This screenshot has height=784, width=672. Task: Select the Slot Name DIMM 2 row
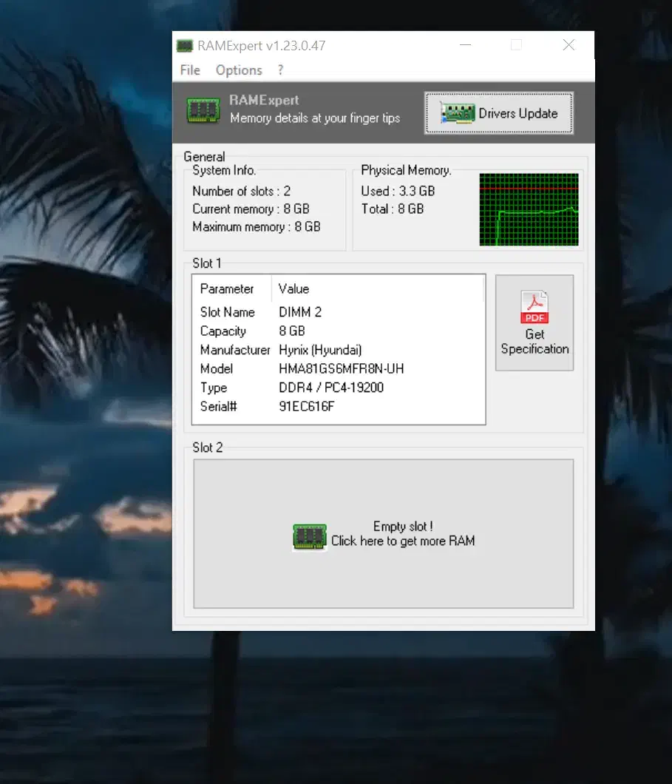click(x=300, y=312)
